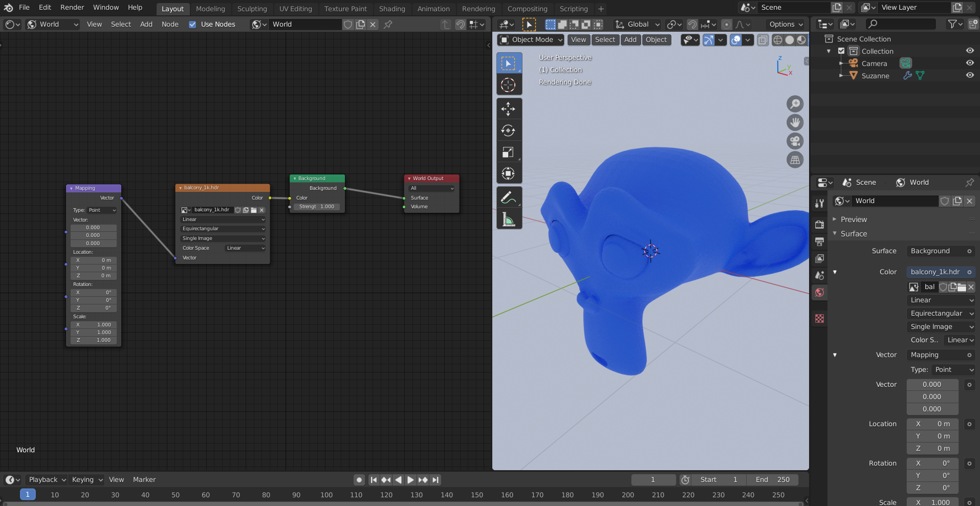Select the Select Box tool in viewport
The image size is (980, 506).
pos(508,63)
